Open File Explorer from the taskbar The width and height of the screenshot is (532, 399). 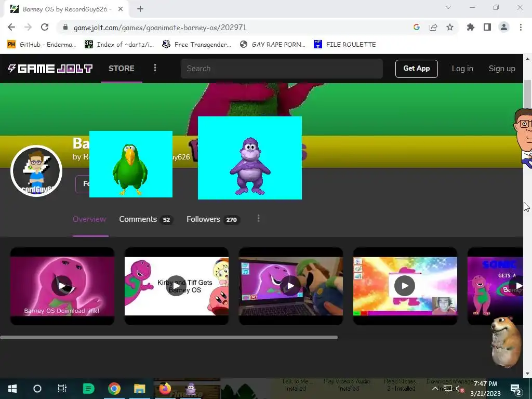click(x=139, y=389)
